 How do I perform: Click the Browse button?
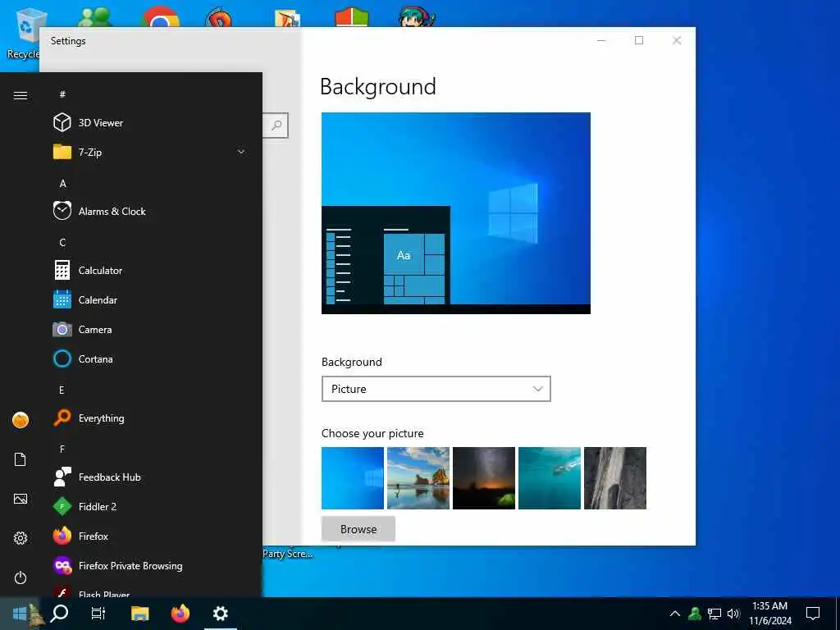pos(358,529)
